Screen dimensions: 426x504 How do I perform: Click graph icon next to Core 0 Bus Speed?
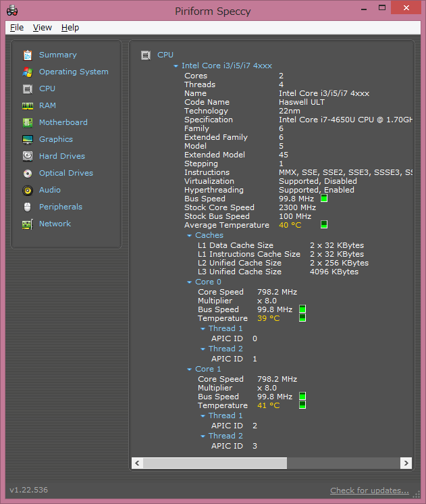click(302, 309)
